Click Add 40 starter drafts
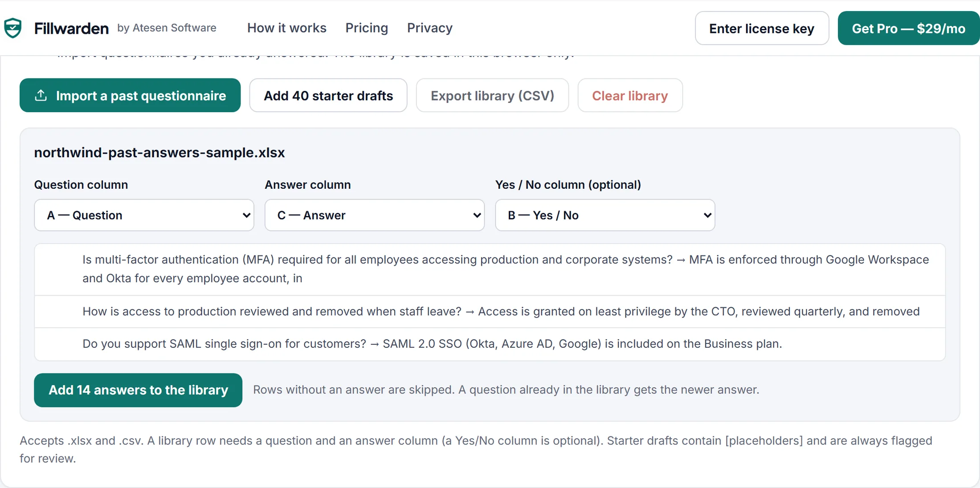This screenshot has height=488, width=980. point(328,95)
